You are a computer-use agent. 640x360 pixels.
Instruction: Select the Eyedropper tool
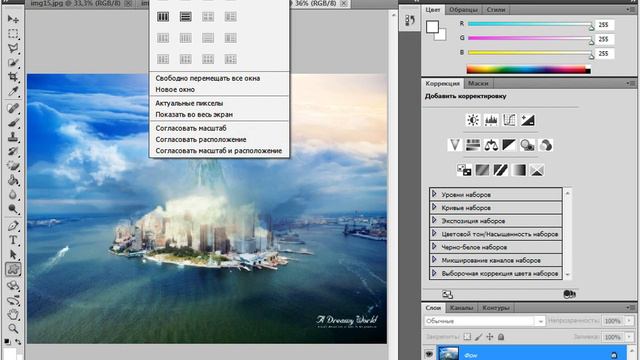(x=13, y=91)
